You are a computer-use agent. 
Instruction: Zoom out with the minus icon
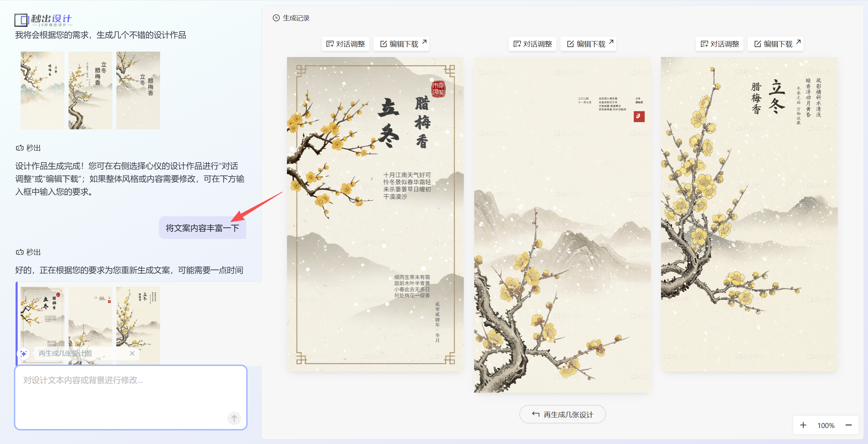[848, 425]
